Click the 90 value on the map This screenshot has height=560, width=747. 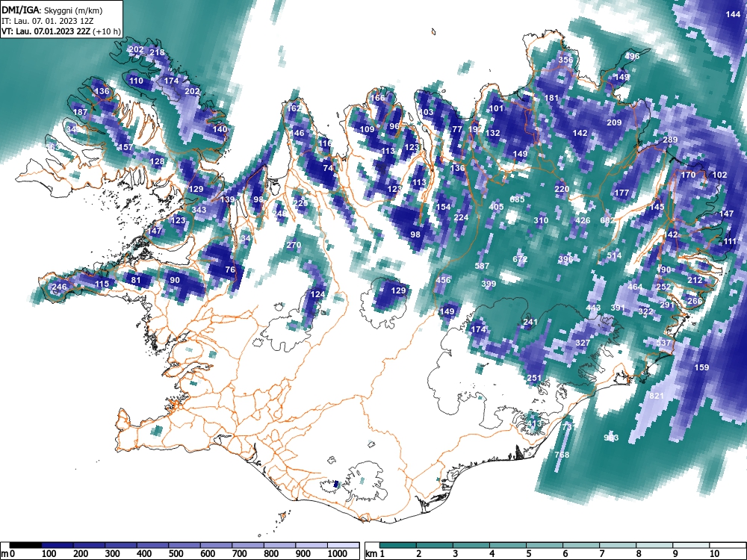click(x=175, y=280)
